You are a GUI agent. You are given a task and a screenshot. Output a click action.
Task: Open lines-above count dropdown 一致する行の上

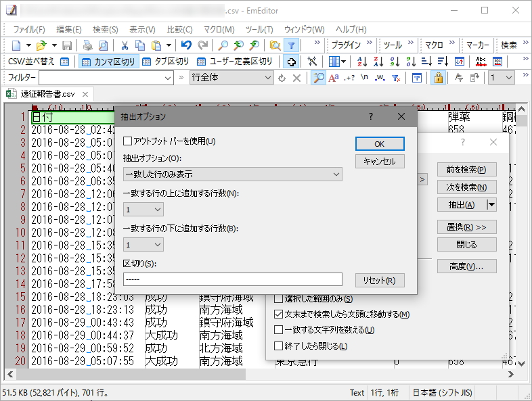coord(143,210)
